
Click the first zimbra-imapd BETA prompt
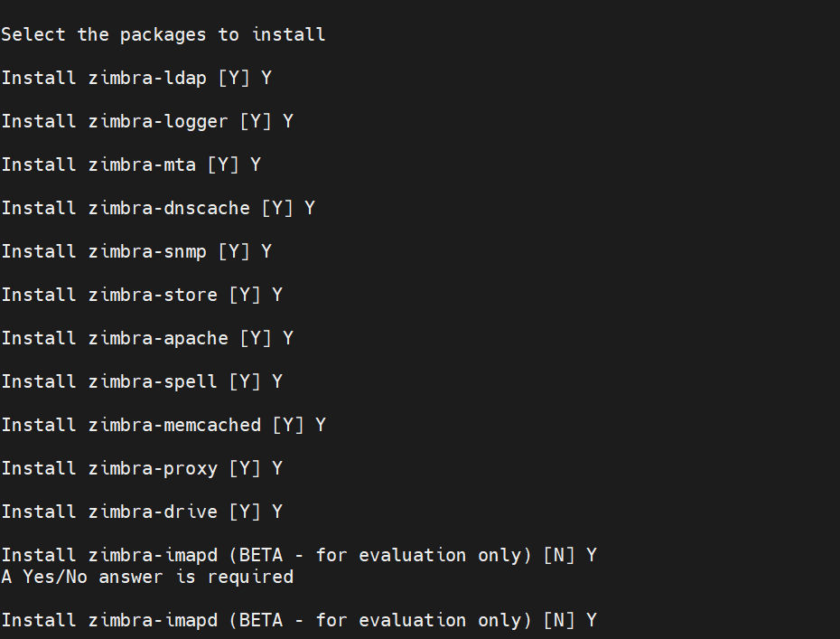(299, 555)
